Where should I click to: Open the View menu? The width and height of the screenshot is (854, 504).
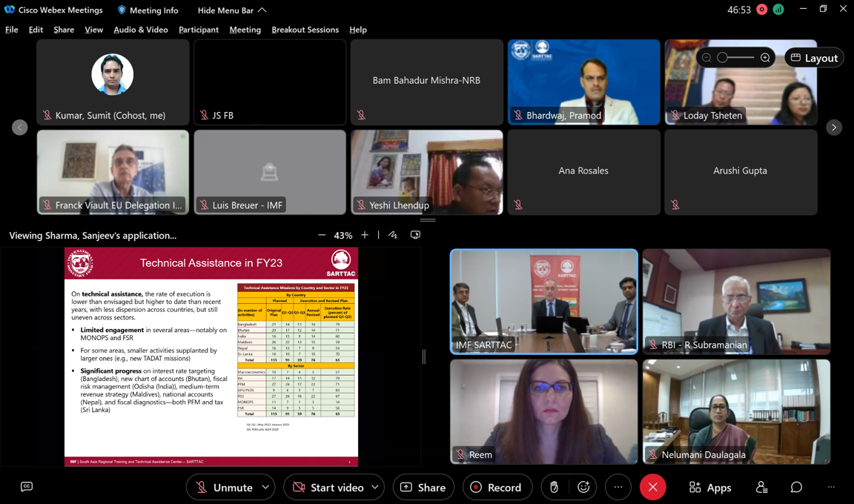93,30
